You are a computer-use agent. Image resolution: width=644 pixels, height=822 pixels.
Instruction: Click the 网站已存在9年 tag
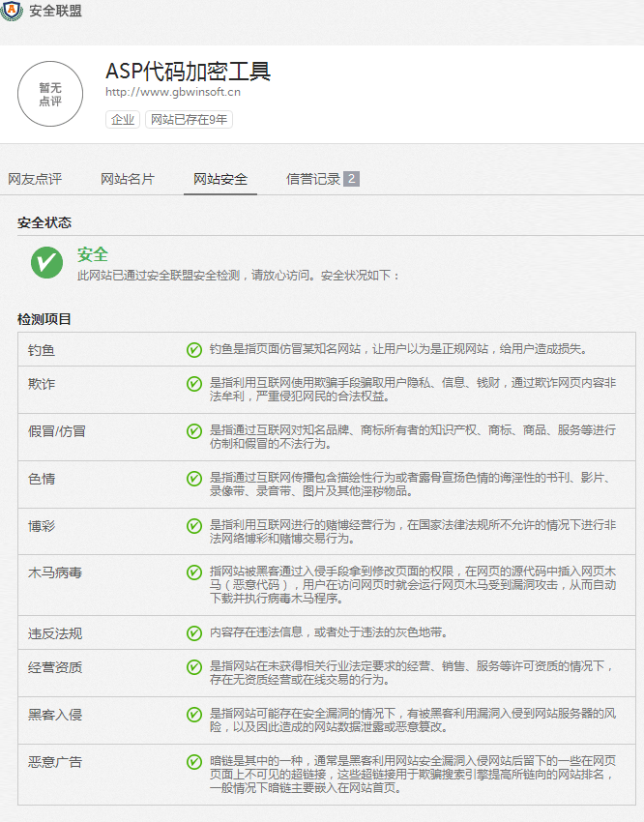(189, 120)
